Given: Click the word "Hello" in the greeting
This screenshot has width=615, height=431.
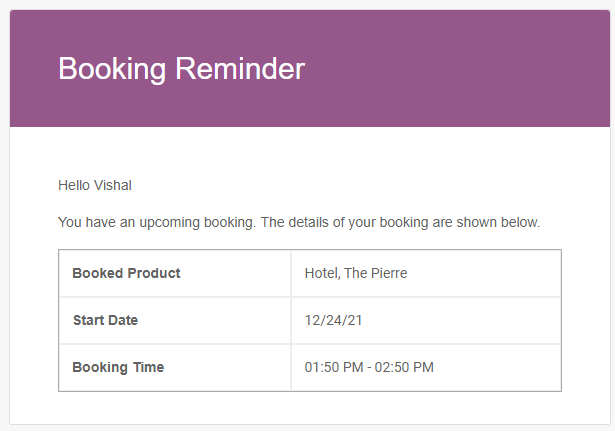Looking at the screenshot, I should tap(75, 185).
